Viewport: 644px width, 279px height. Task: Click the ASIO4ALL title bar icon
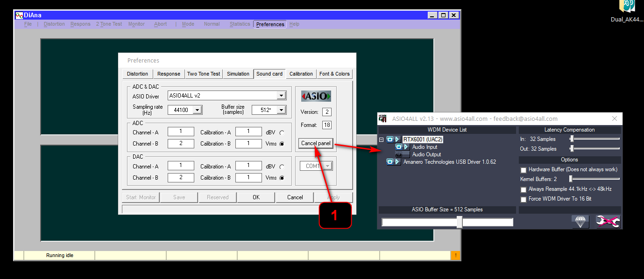pyautogui.click(x=382, y=119)
